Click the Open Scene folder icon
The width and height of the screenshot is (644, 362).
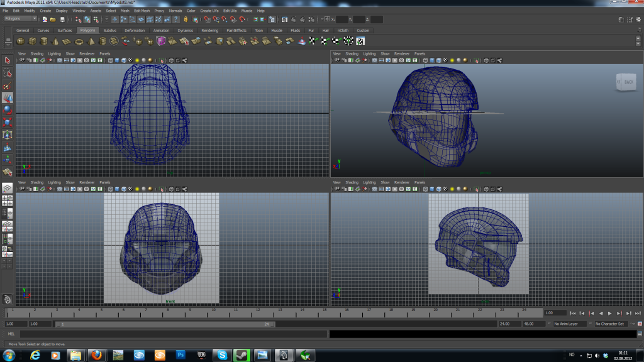(53, 19)
